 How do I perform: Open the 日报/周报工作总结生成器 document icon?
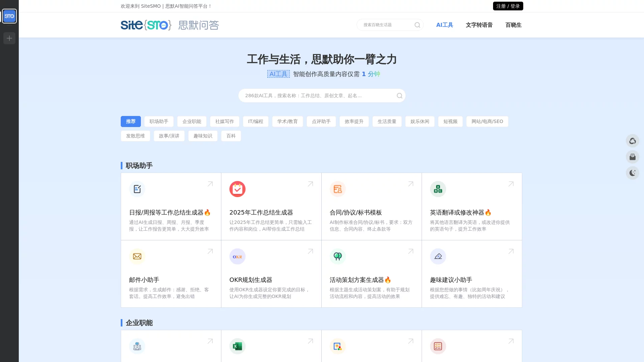click(137, 189)
